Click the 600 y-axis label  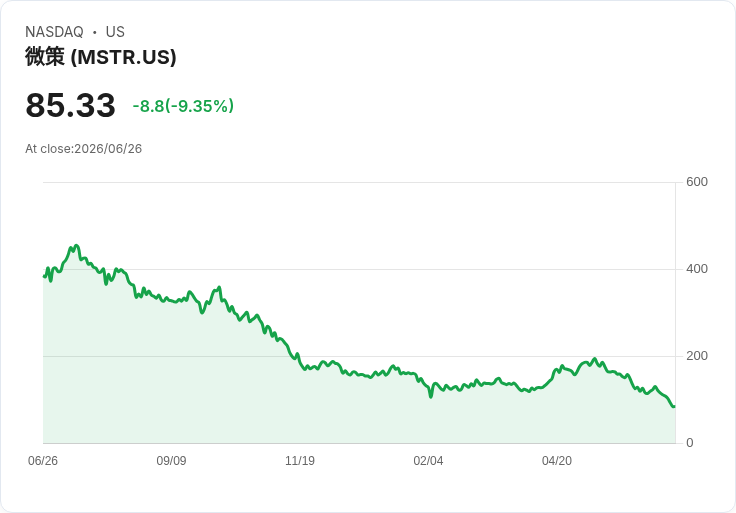tap(697, 182)
